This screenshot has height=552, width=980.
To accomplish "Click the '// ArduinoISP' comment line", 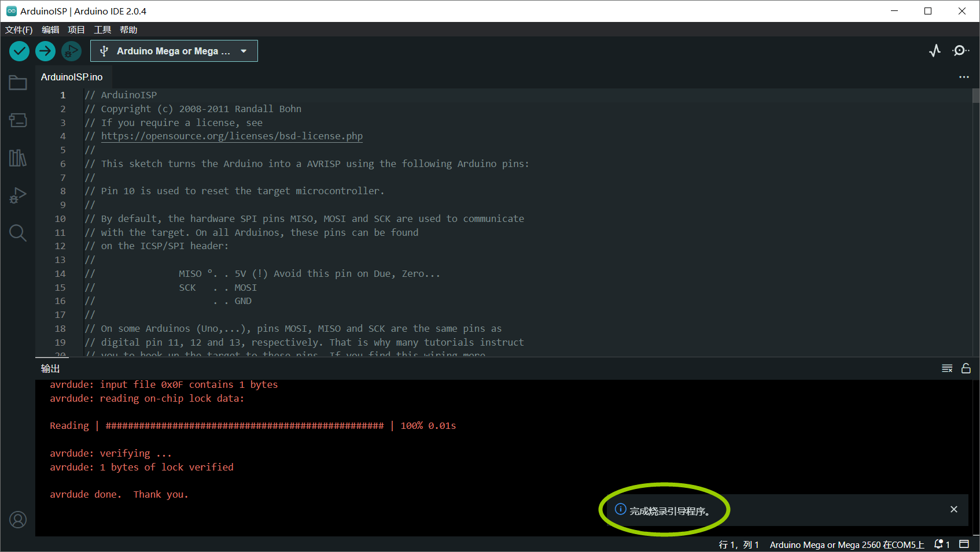I will (121, 95).
